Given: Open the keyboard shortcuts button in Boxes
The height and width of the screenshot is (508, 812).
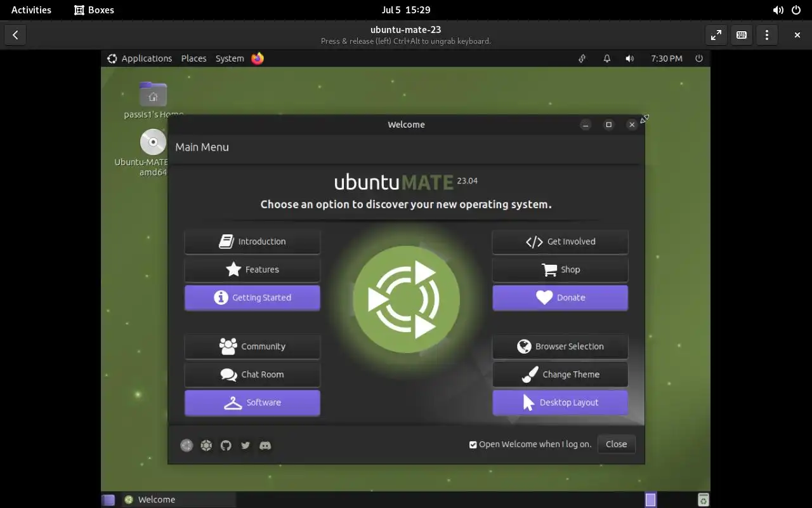Looking at the screenshot, I should [742, 35].
